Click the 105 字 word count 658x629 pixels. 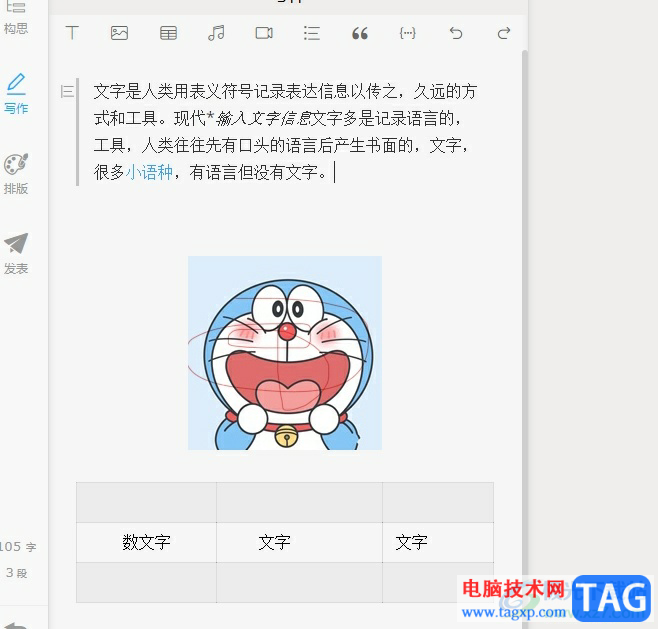pos(18,547)
